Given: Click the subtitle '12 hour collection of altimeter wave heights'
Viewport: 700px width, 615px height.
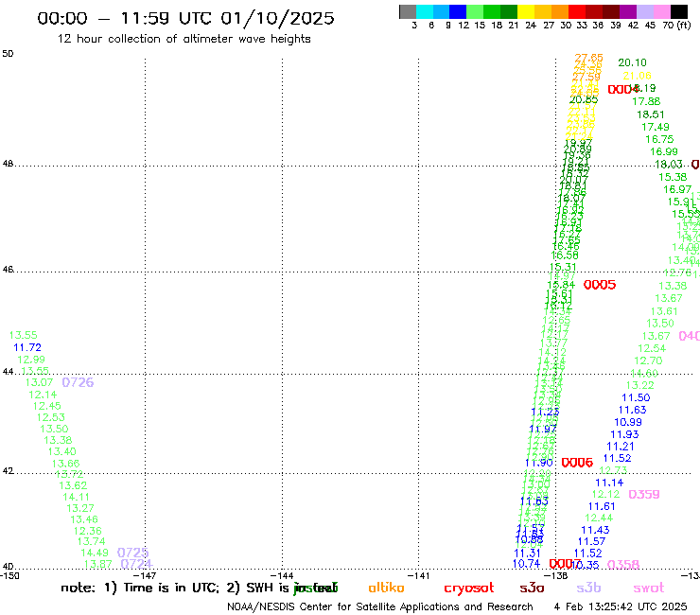Looking at the screenshot, I should point(184,39).
